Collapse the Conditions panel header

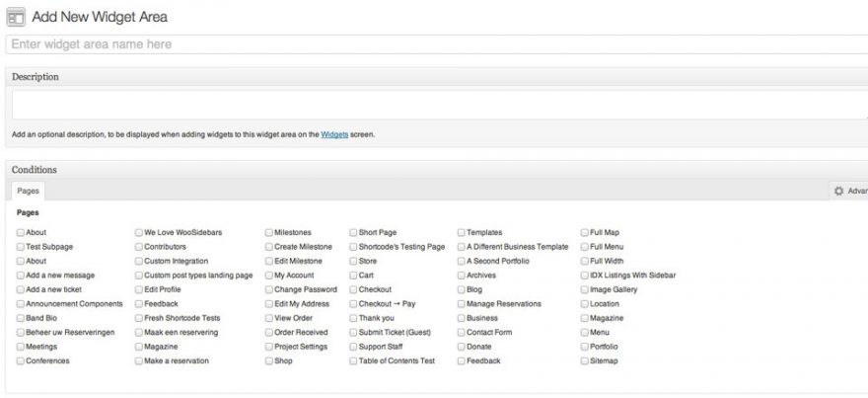(437, 170)
